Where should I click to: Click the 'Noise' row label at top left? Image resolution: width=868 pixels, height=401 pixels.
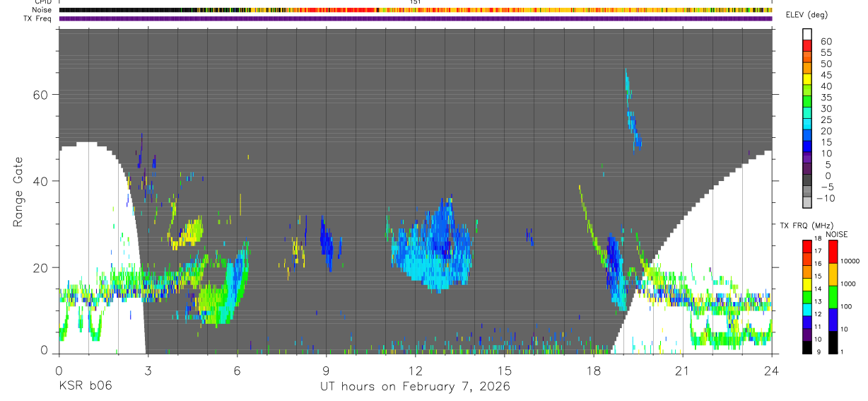click(42, 10)
